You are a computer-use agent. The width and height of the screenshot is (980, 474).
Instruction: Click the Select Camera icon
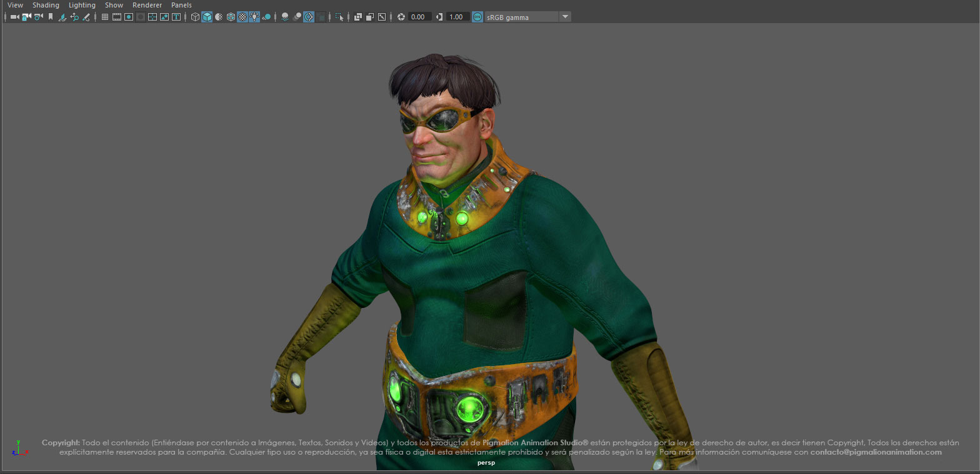coord(14,17)
